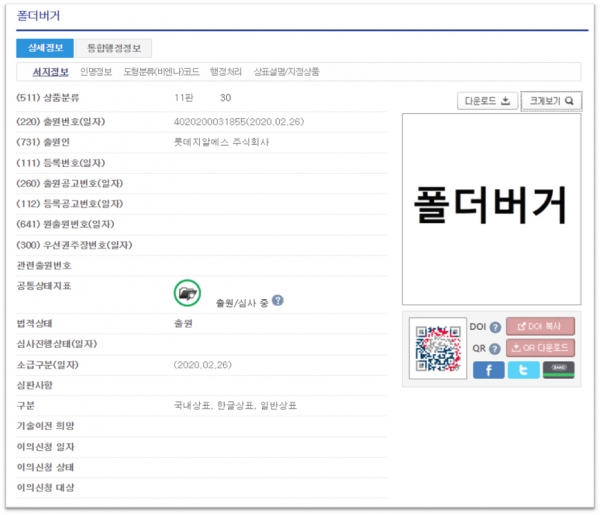This screenshot has width=600, height=515.
Task: Click the 공통상태지표 label
Action: (44, 286)
